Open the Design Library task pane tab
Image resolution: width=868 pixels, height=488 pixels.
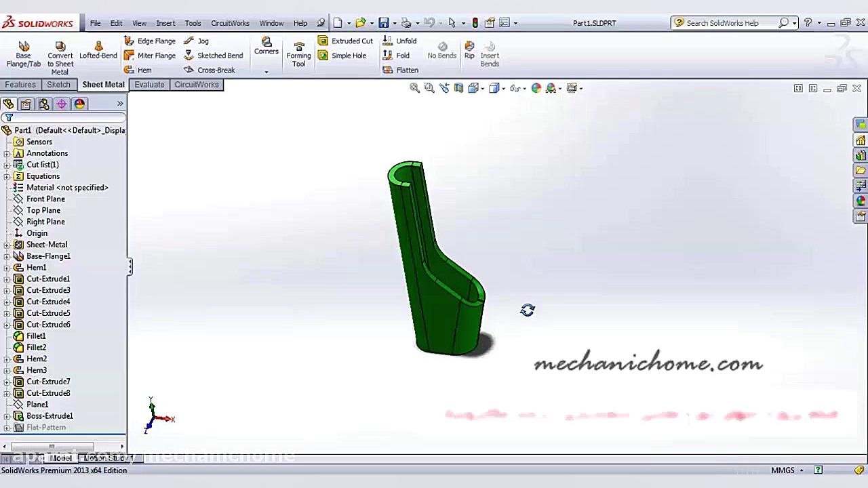point(861,155)
